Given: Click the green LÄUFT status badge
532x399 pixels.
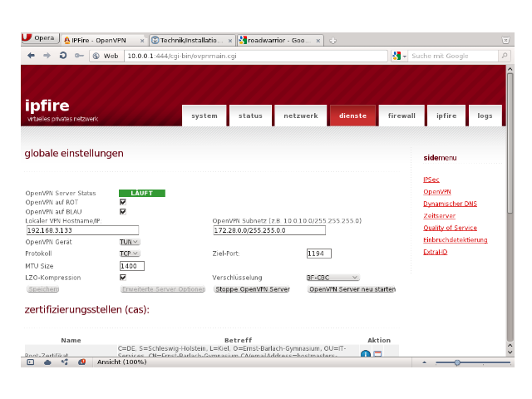Looking at the screenshot, I should click(x=142, y=193).
